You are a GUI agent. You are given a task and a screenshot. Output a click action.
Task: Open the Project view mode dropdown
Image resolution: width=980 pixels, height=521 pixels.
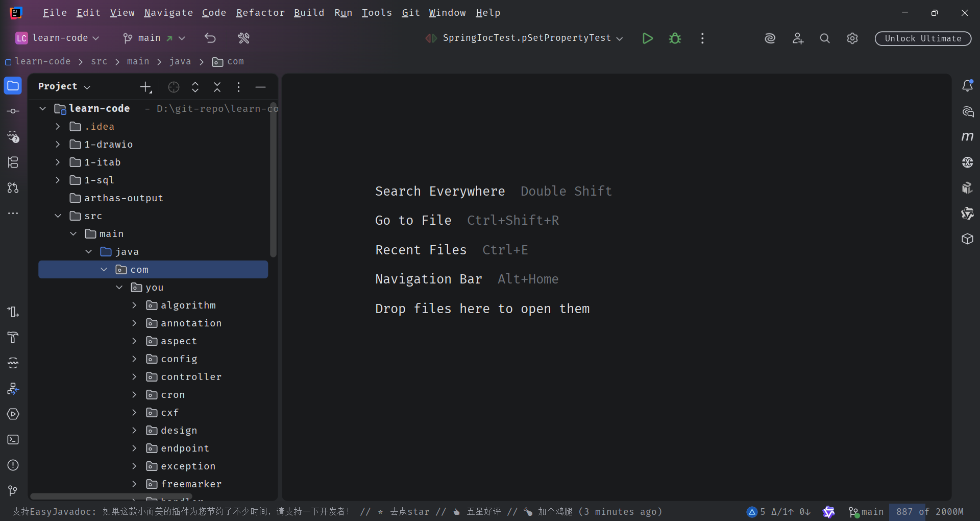click(64, 86)
